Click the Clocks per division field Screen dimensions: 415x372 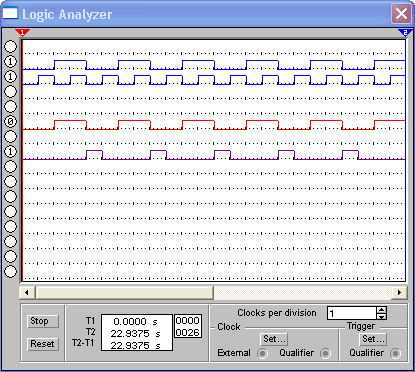click(352, 313)
